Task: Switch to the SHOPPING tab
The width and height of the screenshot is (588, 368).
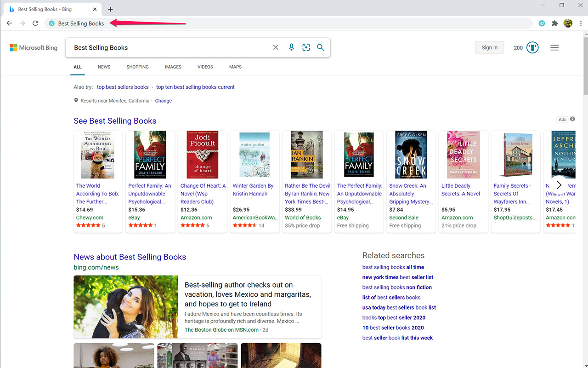Action: [138, 67]
